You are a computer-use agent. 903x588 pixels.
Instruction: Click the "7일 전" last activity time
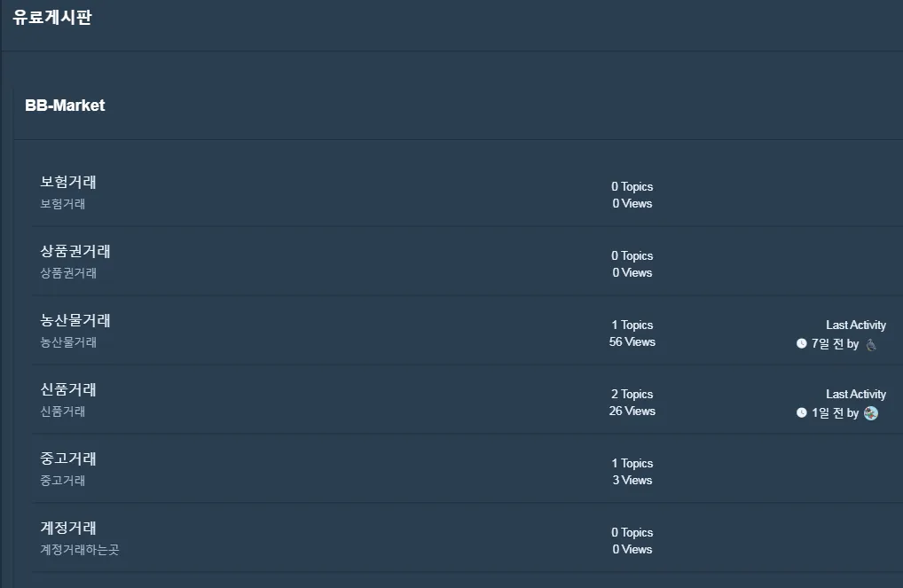tap(827, 344)
